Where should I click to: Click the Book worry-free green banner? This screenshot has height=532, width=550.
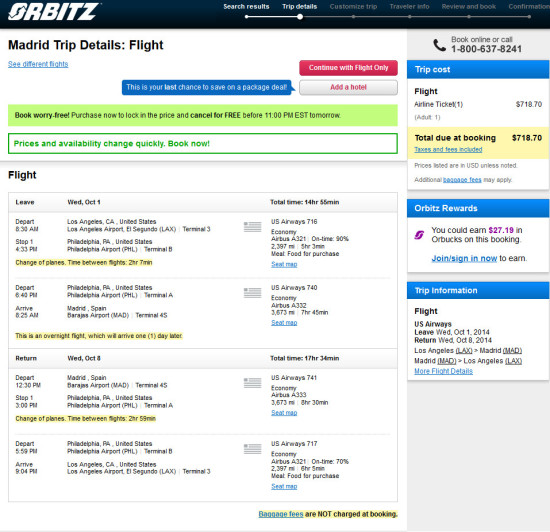(x=203, y=115)
